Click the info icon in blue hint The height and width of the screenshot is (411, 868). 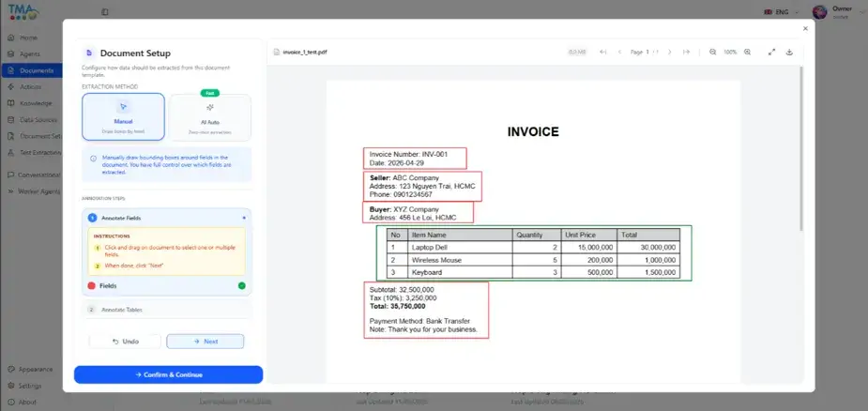click(93, 159)
